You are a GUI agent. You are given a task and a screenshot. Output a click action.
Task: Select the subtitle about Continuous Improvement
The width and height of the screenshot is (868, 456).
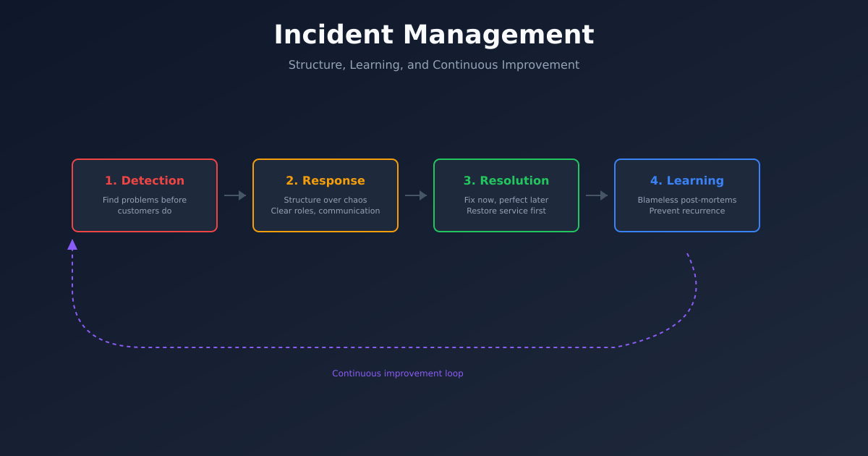(434, 64)
